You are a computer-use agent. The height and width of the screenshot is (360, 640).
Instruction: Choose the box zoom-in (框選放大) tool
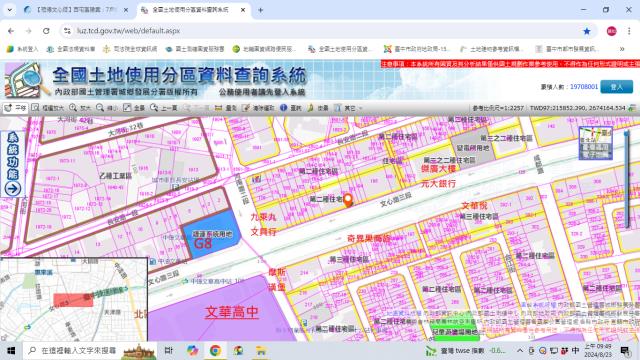48,108
